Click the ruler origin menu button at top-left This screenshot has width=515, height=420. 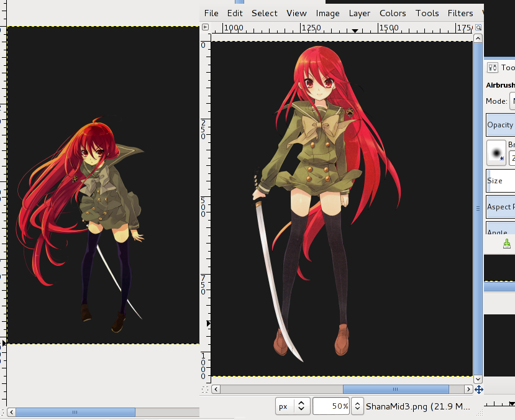(x=205, y=28)
